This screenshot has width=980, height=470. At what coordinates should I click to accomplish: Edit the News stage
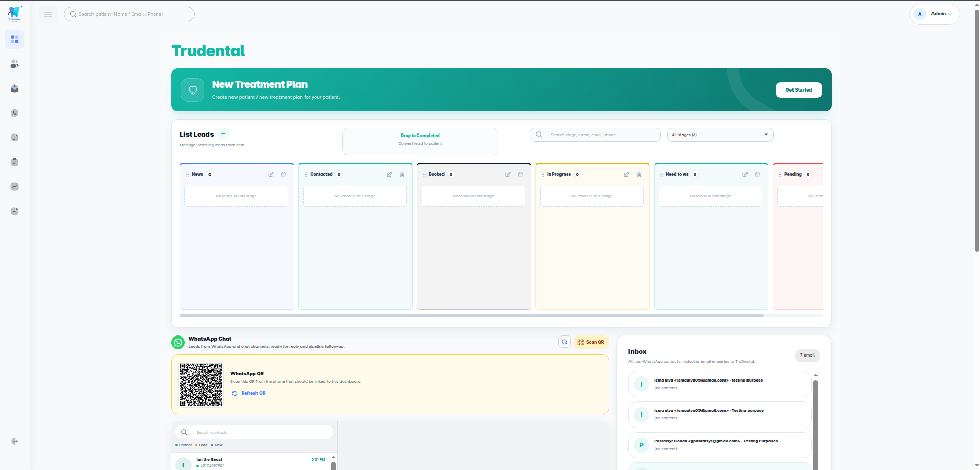[271, 174]
